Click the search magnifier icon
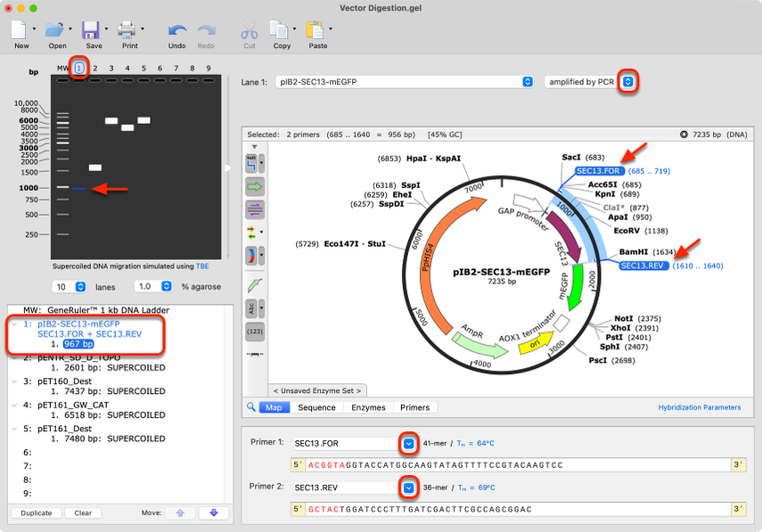The image size is (762, 532). [250, 406]
